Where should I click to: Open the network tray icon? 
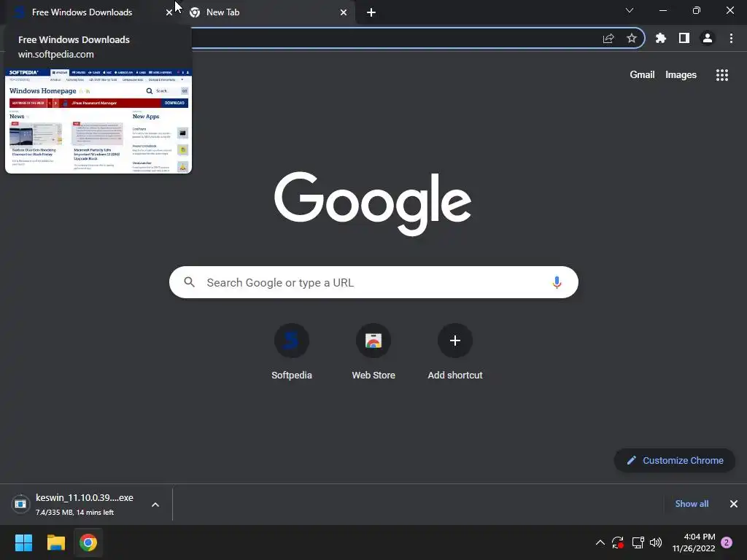pos(638,542)
